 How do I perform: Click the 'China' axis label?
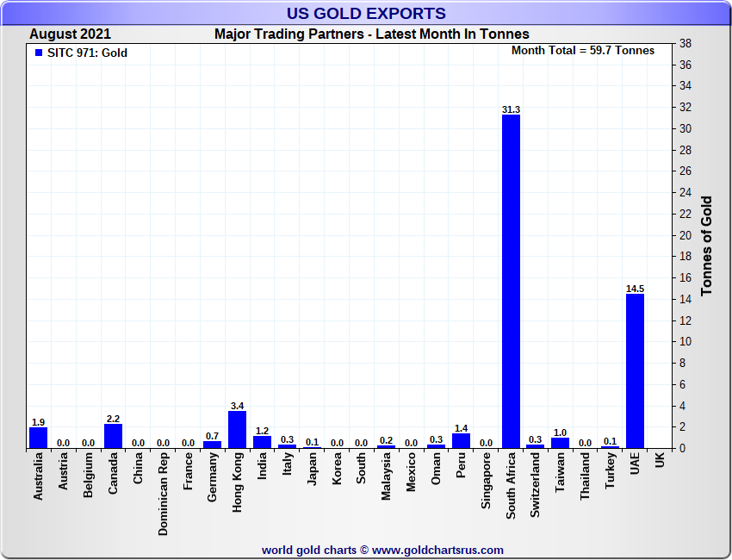tap(138, 468)
